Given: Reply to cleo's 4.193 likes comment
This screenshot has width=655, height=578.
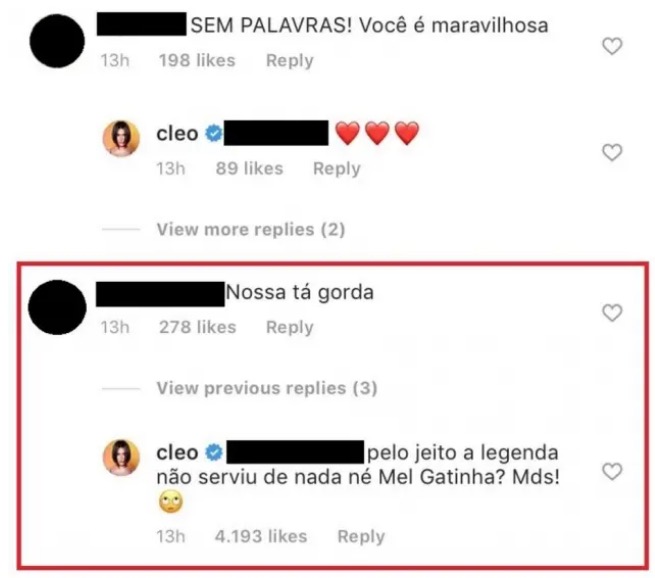Looking at the screenshot, I should pyautogui.click(x=361, y=537).
